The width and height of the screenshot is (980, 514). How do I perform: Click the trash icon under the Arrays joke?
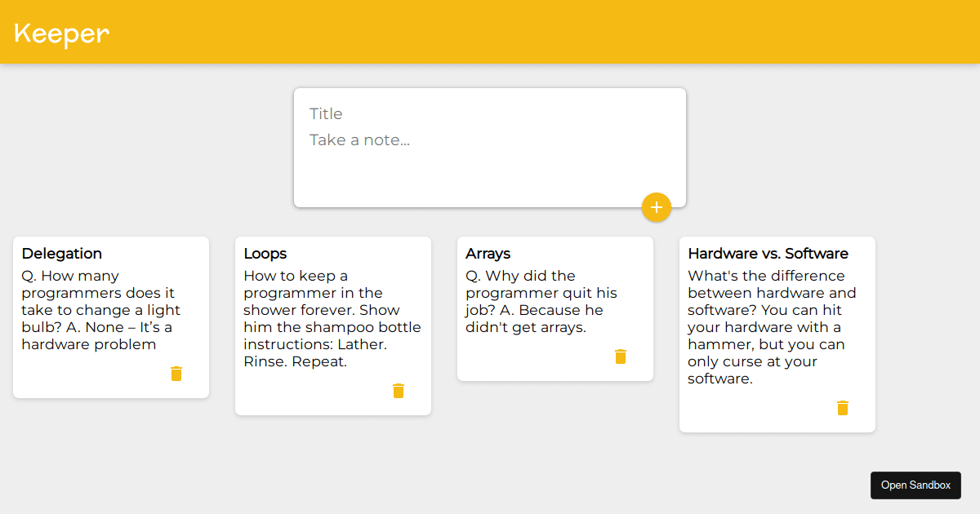(x=621, y=357)
